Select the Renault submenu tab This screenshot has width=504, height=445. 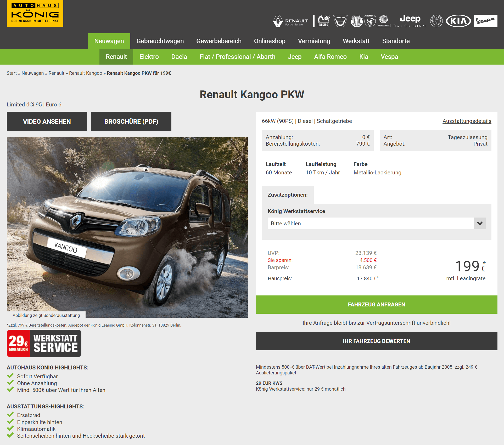click(116, 57)
